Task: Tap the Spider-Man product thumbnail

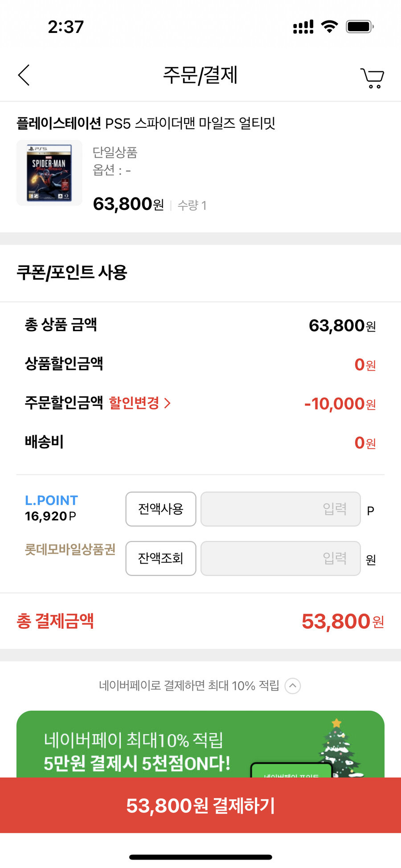Action: tap(49, 173)
